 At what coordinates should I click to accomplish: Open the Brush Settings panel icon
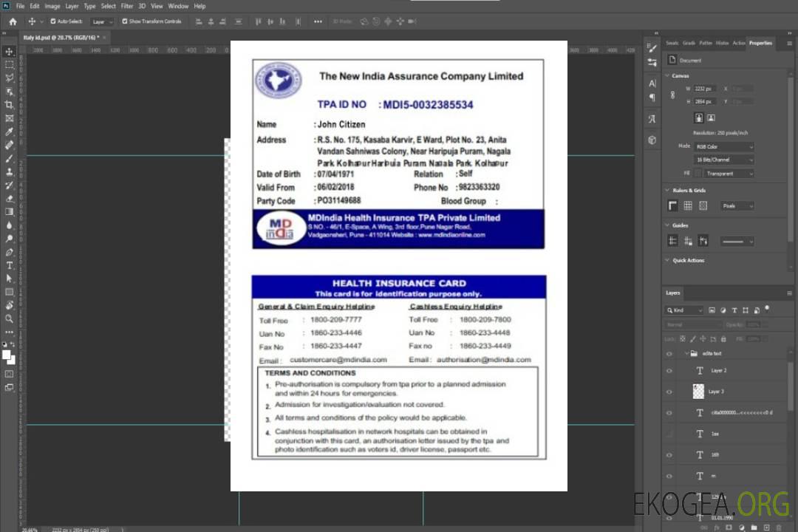652,48
